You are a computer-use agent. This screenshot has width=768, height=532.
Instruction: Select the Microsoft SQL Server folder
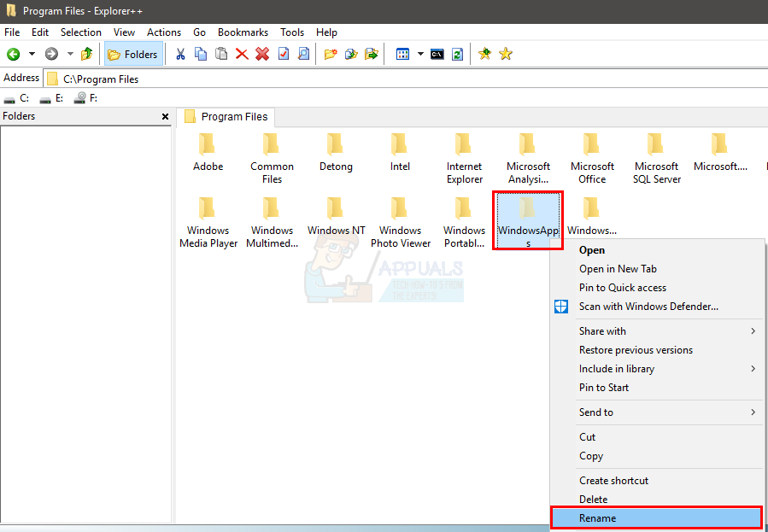656,159
